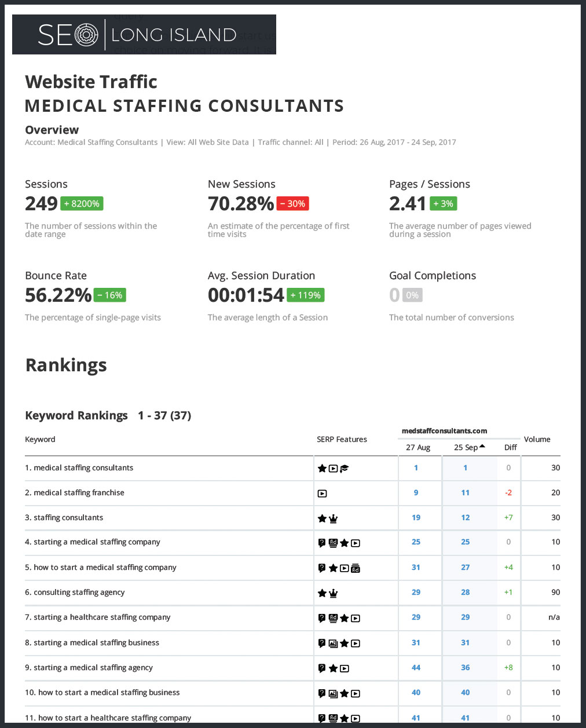Click the medstaffconsultants.com domain label

445,431
